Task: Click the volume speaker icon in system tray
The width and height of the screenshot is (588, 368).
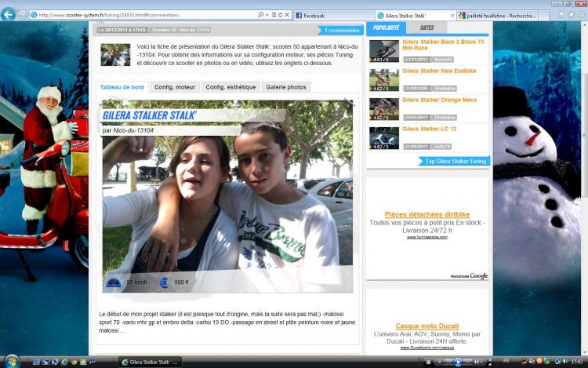Action: pyautogui.click(x=564, y=362)
